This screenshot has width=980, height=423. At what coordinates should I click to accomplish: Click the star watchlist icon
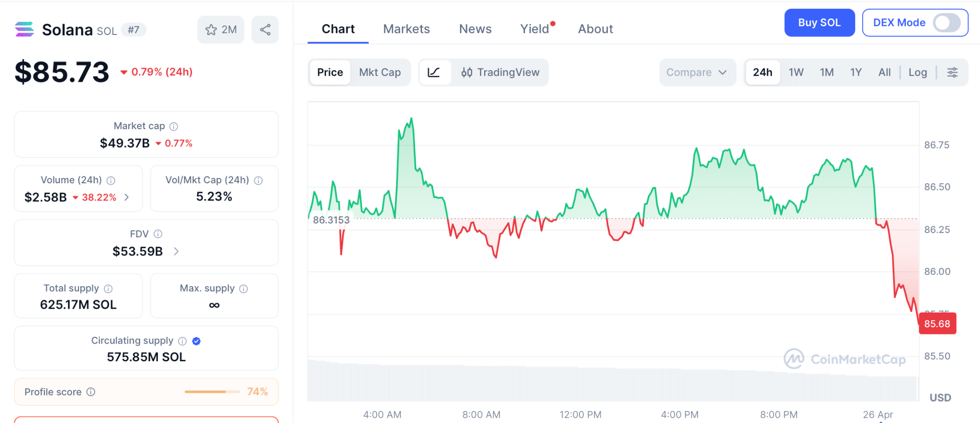click(211, 30)
